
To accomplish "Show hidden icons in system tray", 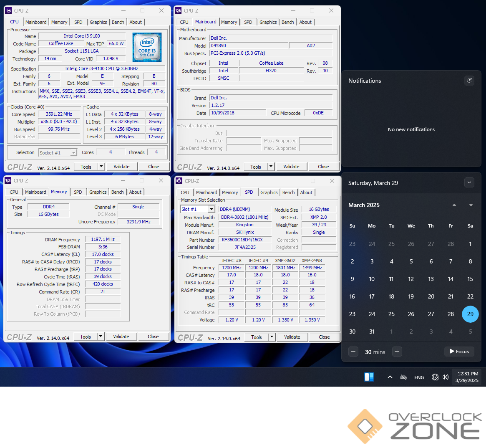I will click(390, 377).
